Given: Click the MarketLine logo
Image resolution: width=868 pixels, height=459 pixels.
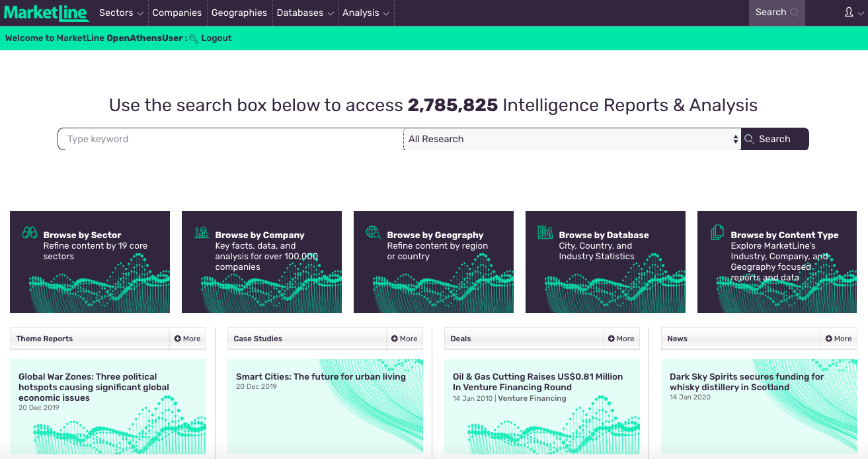Looking at the screenshot, I should pyautogui.click(x=46, y=13).
